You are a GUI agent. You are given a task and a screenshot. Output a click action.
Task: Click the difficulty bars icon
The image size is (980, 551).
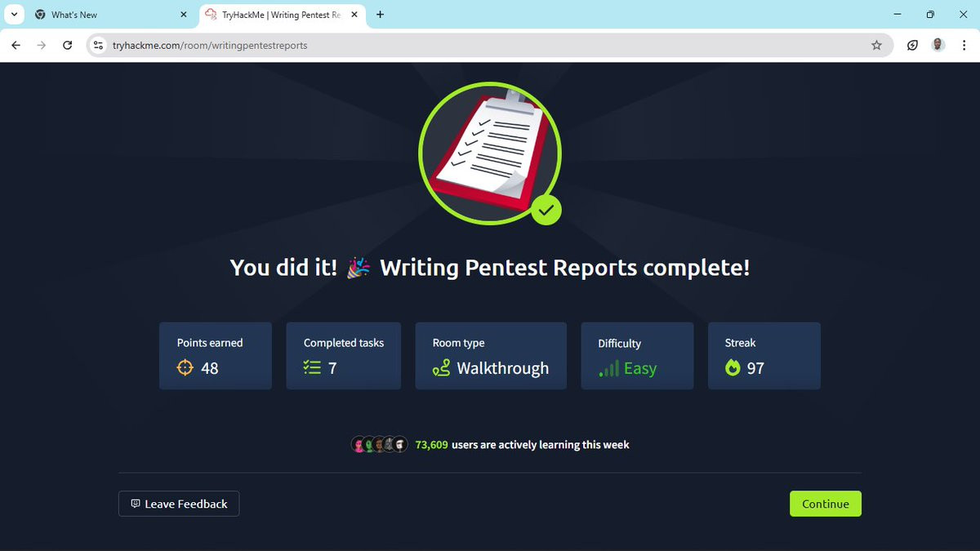pos(608,368)
